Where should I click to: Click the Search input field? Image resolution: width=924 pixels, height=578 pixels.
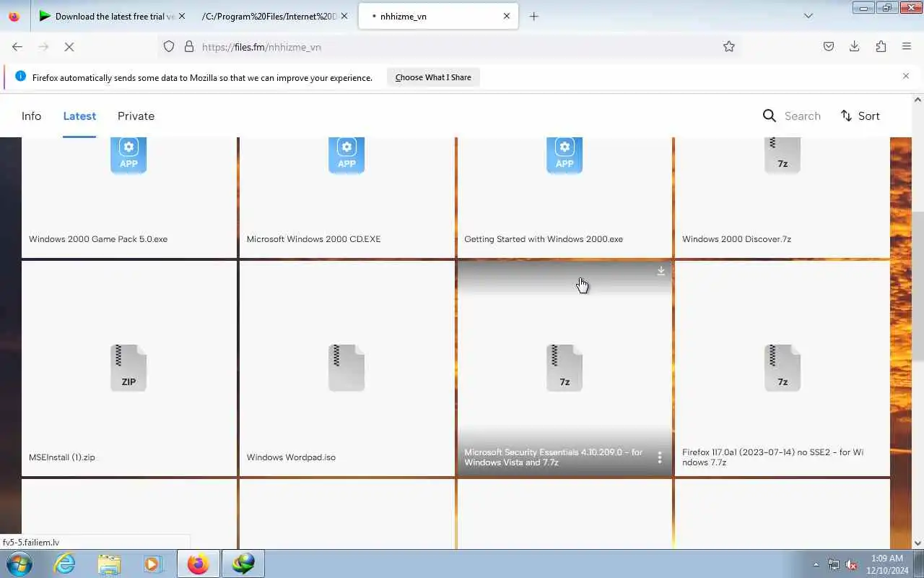pyautogui.click(x=803, y=116)
